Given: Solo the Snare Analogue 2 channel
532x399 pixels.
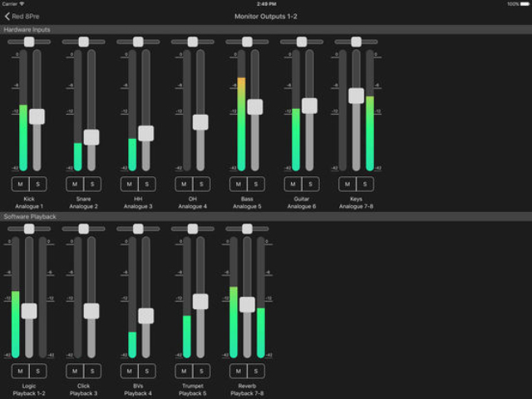Looking at the screenshot, I should [91, 184].
